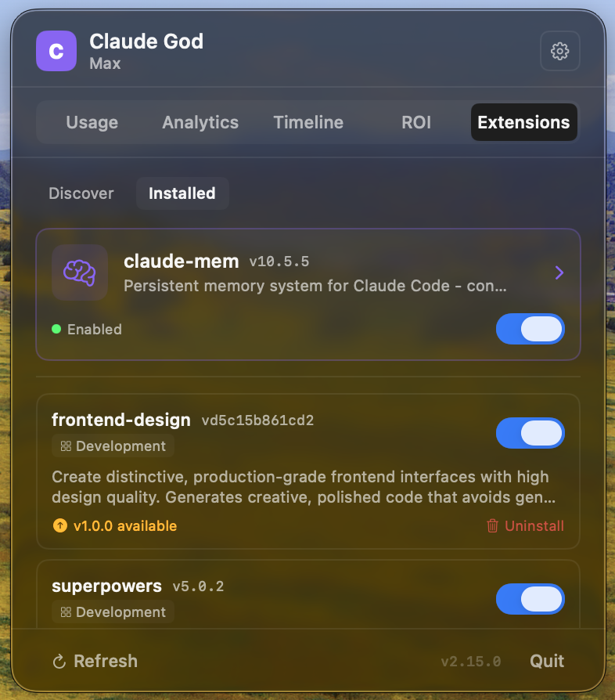The image size is (615, 700).
Task: Switch to the ROI tab
Action: point(416,122)
